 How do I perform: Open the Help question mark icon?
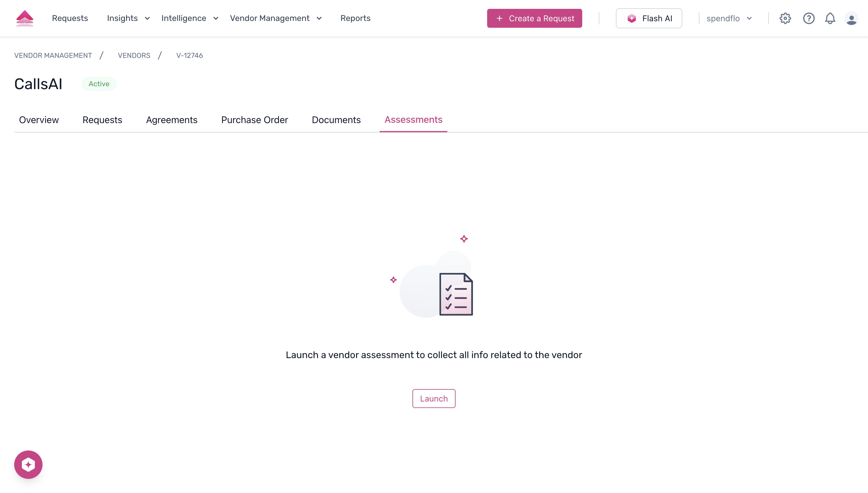(809, 18)
